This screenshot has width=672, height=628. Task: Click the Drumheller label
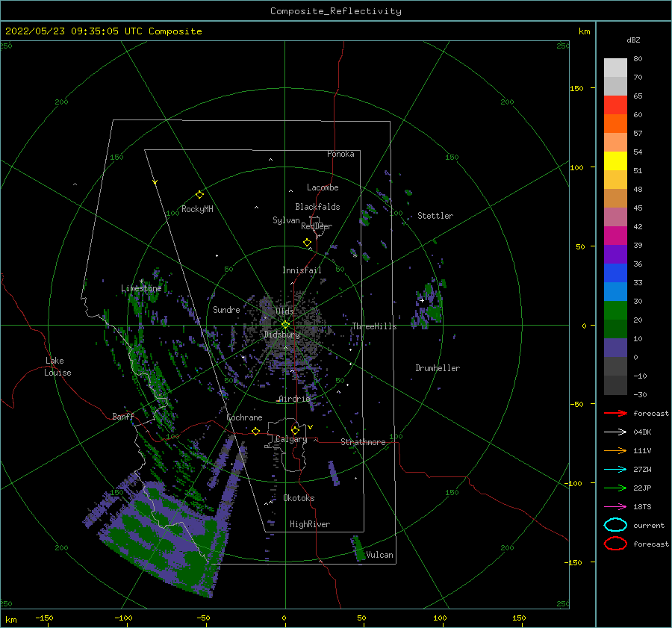pos(438,368)
